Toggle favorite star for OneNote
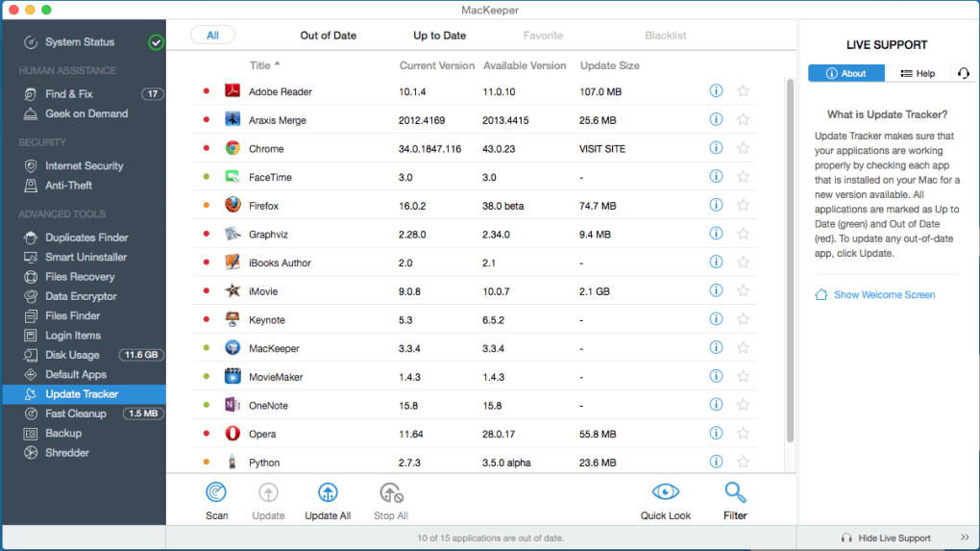 743,405
